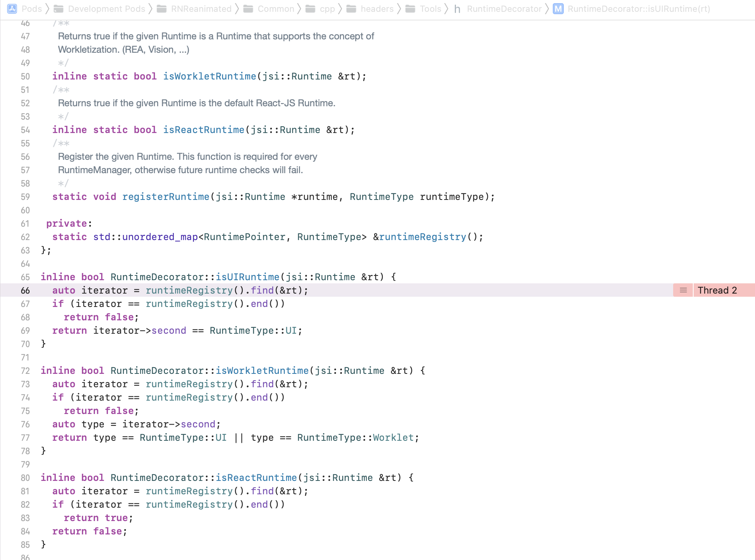The height and width of the screenshot is (560, 755).
Task: Click line number 66 in the gutter
Action: 25,290
